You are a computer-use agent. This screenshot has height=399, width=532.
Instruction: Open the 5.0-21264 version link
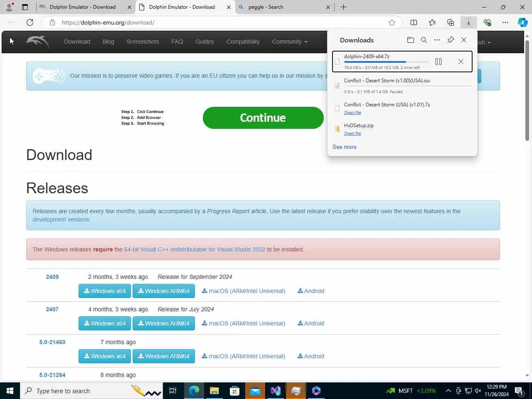(52, 375)
